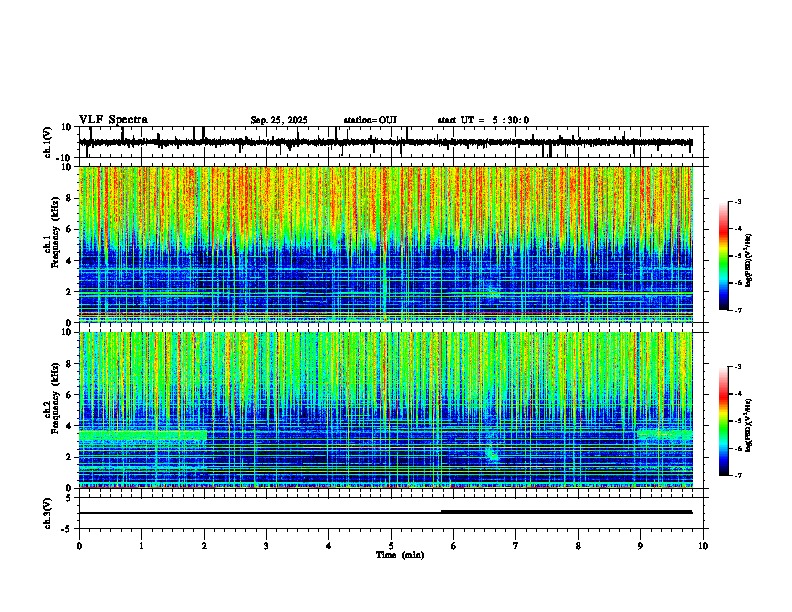Click time axis tick label '10'
This screenshot has width=792, height=612.
pos(703,545)
